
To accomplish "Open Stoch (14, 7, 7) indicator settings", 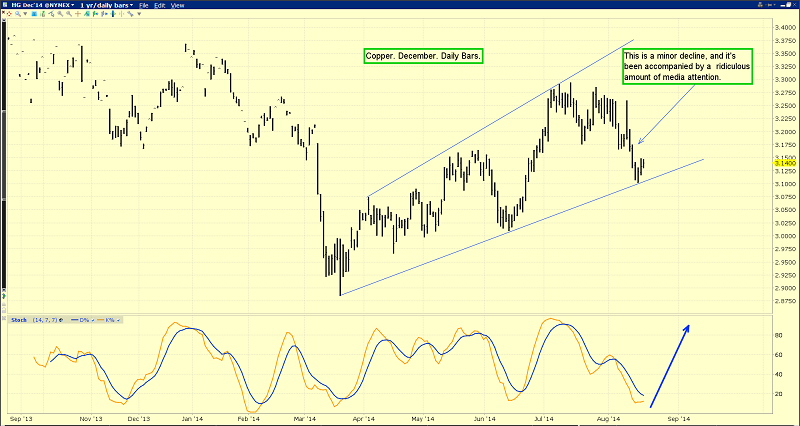I will (61, 319).
